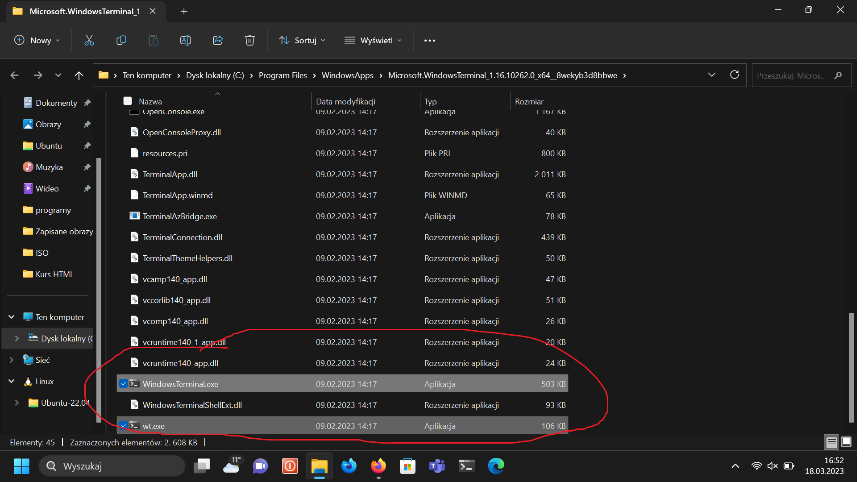The image size is (868, 482).
Task: Navigate to Dysk lokalny (C:) breadcrumb
Action: click(x=215, y=75)
